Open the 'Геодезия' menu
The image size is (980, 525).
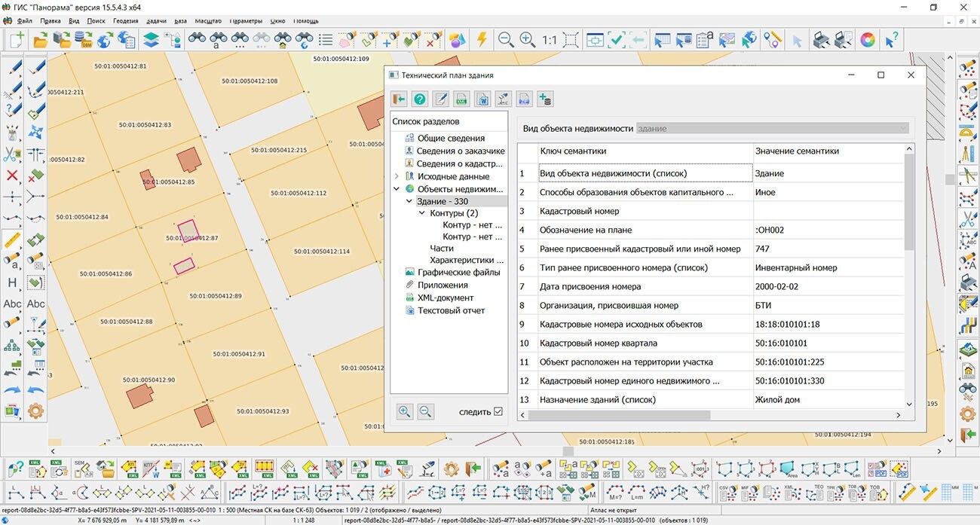pyautogui.click(x=125, y=21)
